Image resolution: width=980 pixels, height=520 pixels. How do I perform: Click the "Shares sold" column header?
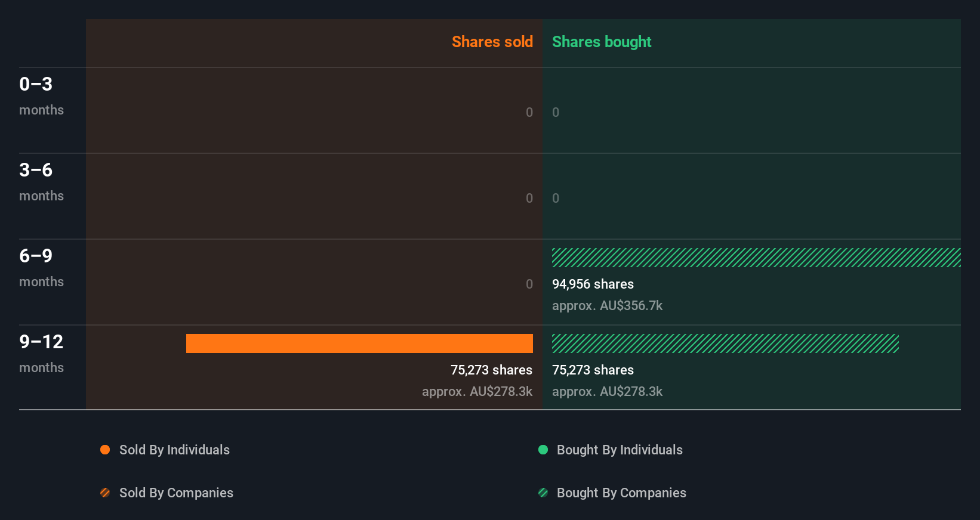[x=492, y=42]
